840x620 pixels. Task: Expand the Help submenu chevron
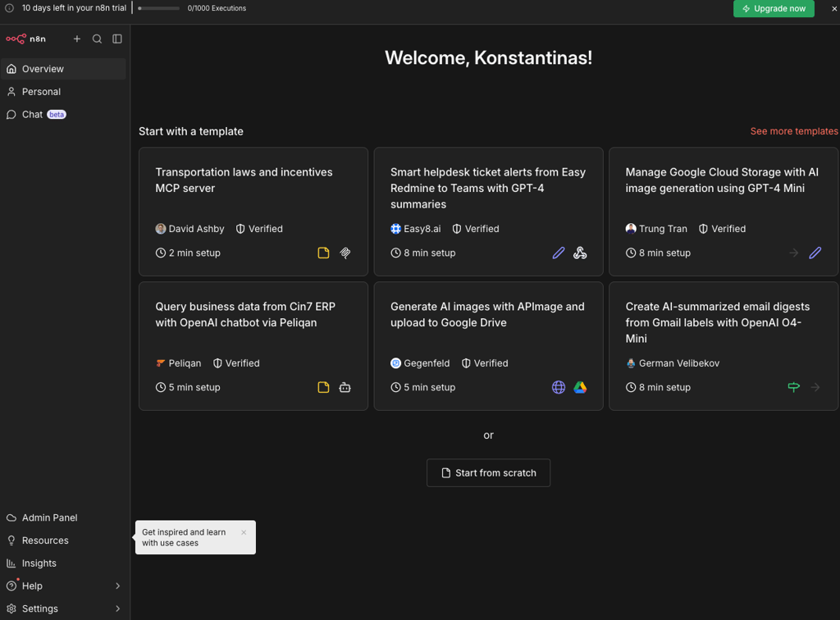118,586
